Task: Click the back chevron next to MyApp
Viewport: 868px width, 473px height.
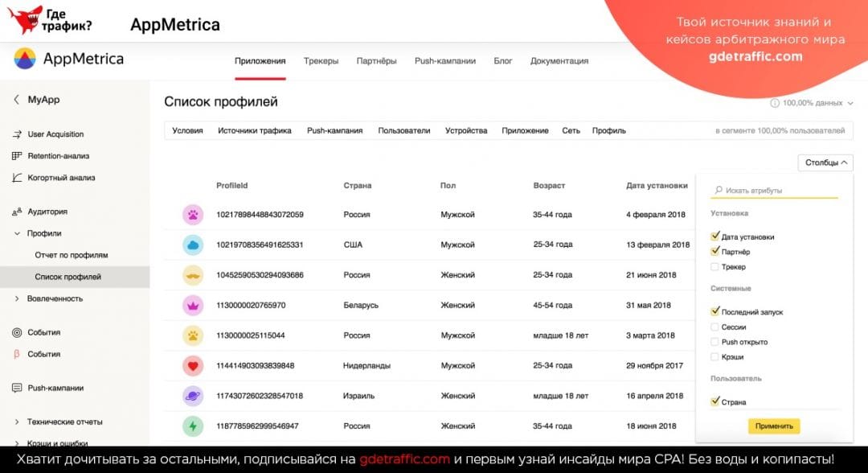Action: point(16,100)
